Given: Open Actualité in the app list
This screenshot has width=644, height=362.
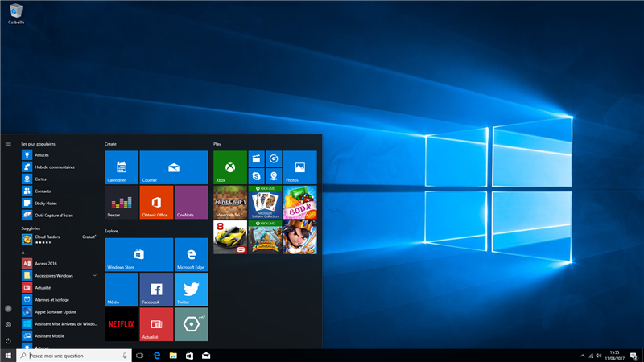Looking at the screenshot, I should (x=60, y=288).
